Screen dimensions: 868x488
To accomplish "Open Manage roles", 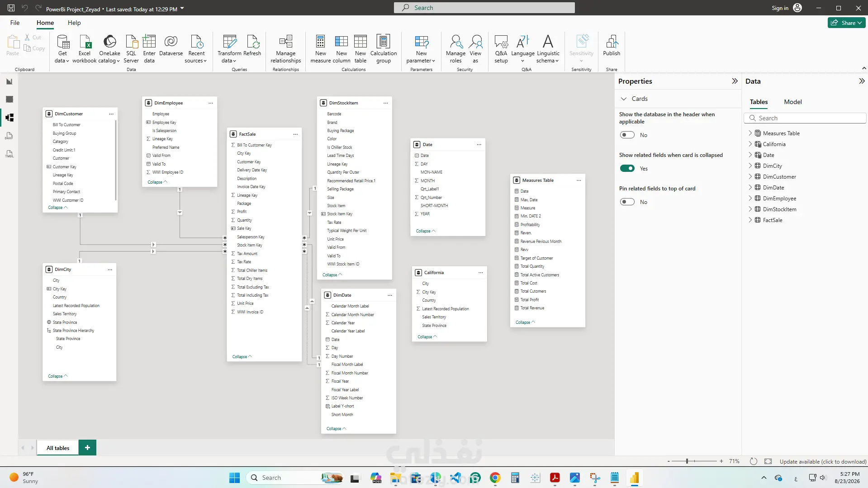I will coord(455,49).
